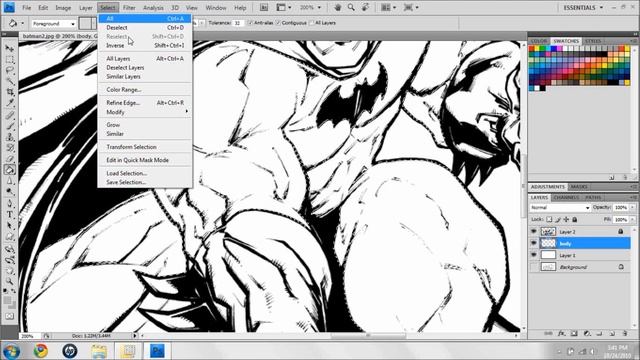The width and height of the screenshot is (640, 360).
Task: Select the Rectangular Marquee tool
Action: (x=9, y=60)
